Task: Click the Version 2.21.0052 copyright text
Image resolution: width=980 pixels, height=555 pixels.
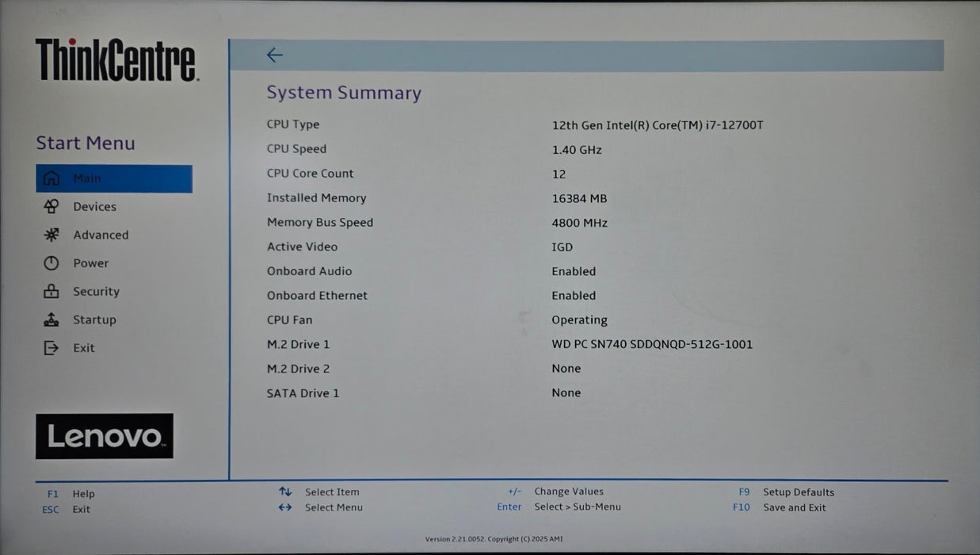Action: coord(494,539)
